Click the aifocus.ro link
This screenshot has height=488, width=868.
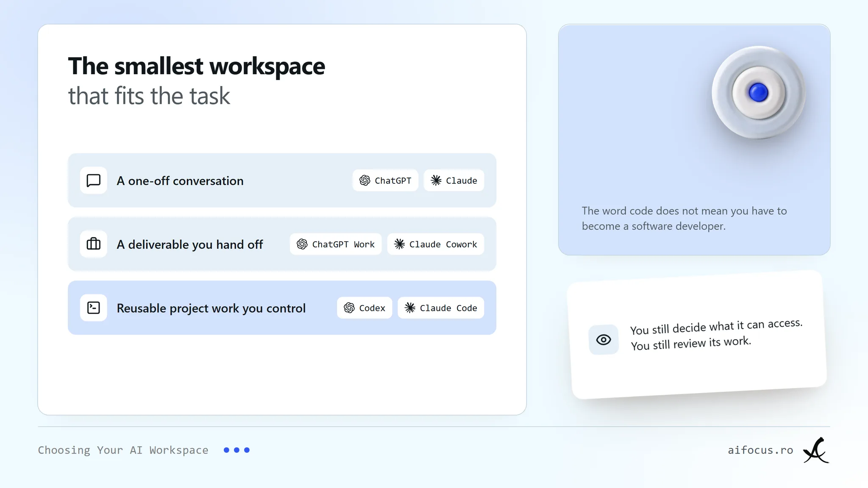(x=760, y=450)
